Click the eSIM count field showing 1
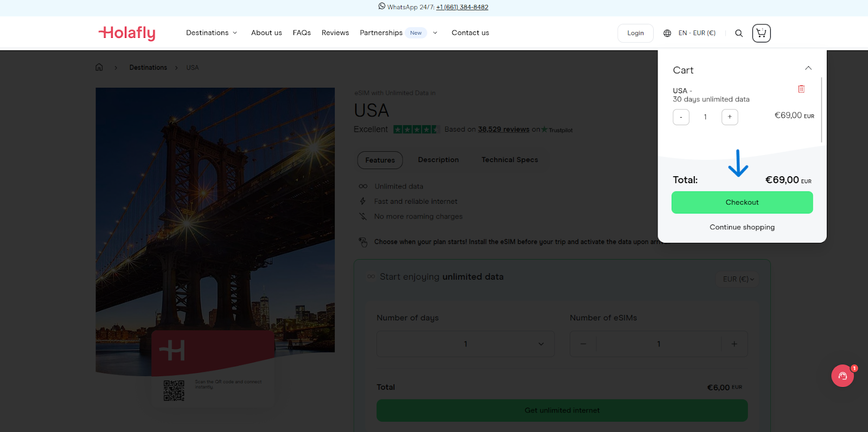 [x=659, y=344]
